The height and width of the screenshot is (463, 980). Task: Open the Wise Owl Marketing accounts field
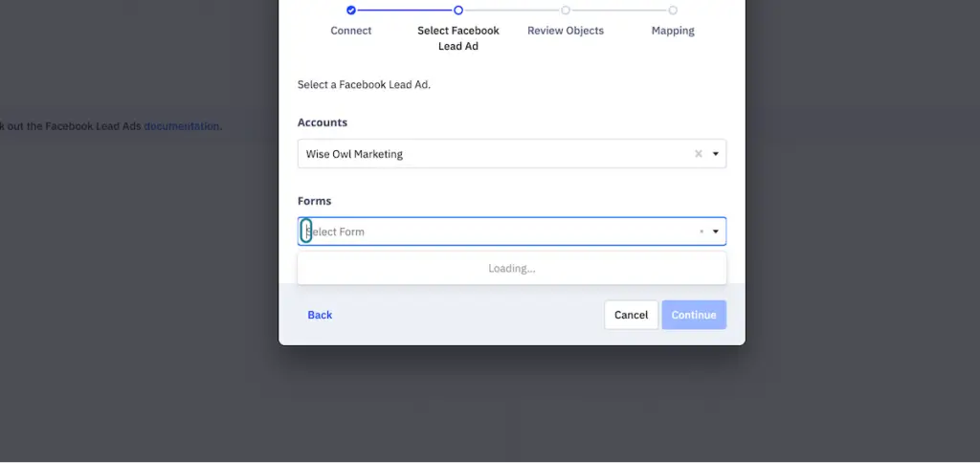512,154
